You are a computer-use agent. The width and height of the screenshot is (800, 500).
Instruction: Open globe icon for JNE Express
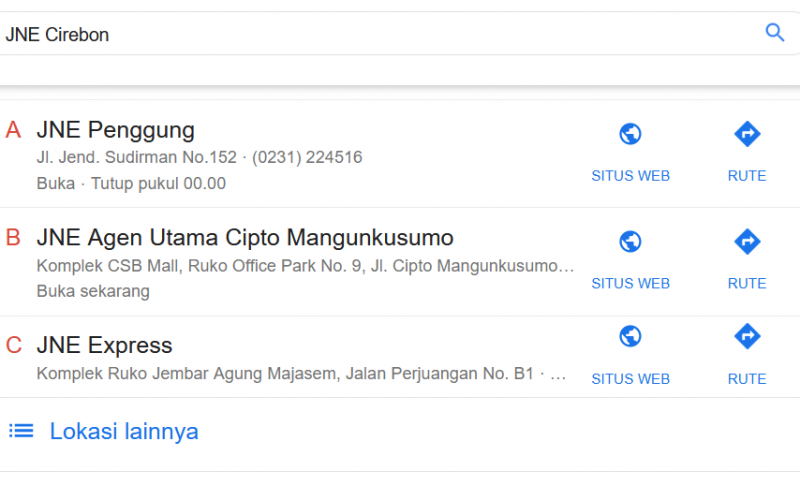630,337
